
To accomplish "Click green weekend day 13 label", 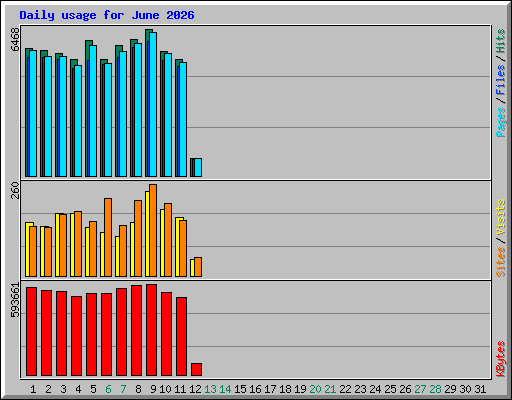I will pos(210,389).
